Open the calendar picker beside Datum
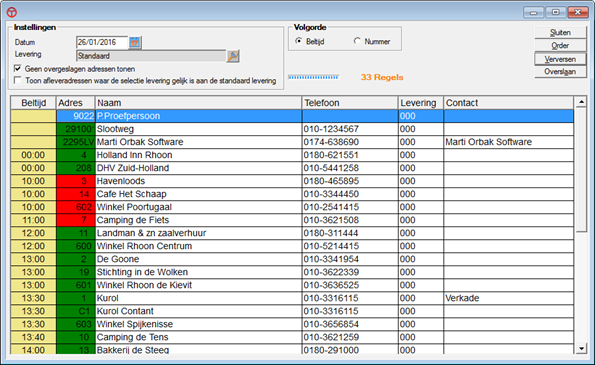Viewport: 595px width, 365px height. coord(135,42)
